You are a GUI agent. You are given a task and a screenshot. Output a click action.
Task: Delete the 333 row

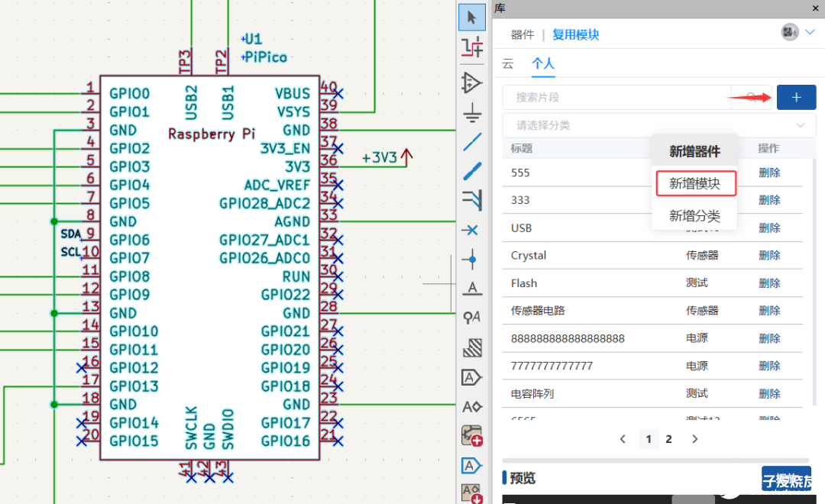click(x=769, y=200)
